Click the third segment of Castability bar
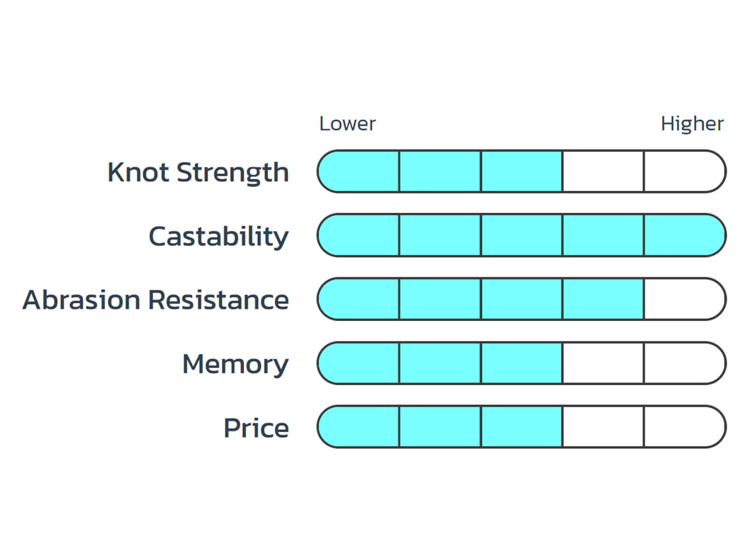 click(x=521, y=235)
